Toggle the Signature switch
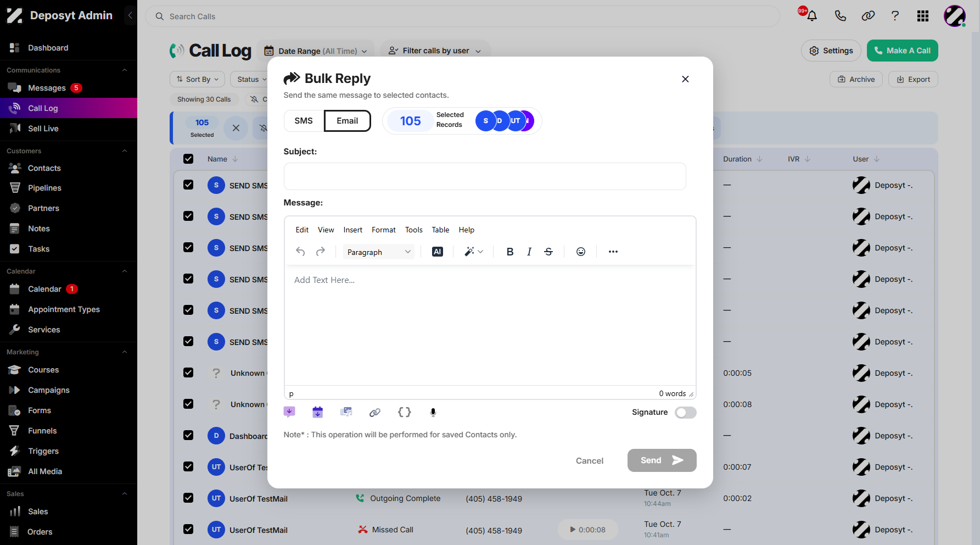Image resolution: width=980 pixels, height=545 pixels. point(686,413)
